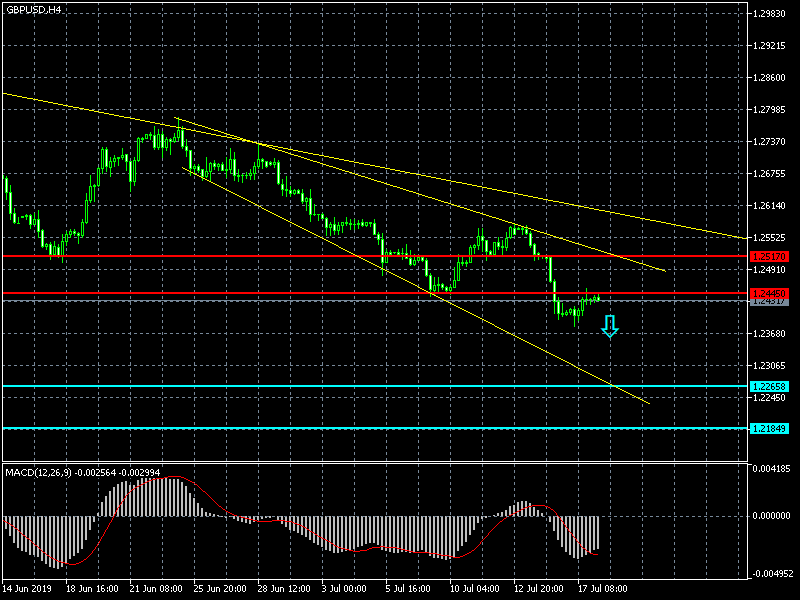
Task: Click the 1.22450 price scale value
Action: [769, 397]
